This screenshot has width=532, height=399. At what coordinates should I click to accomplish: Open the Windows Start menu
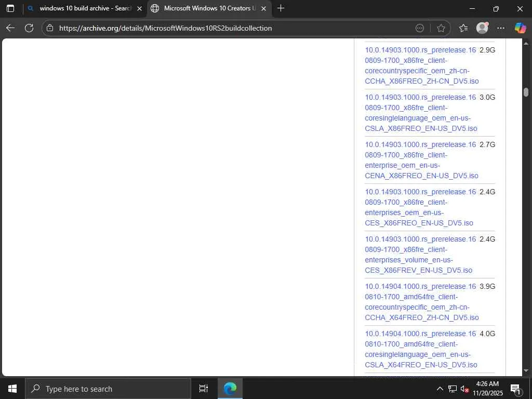point(12,389)
